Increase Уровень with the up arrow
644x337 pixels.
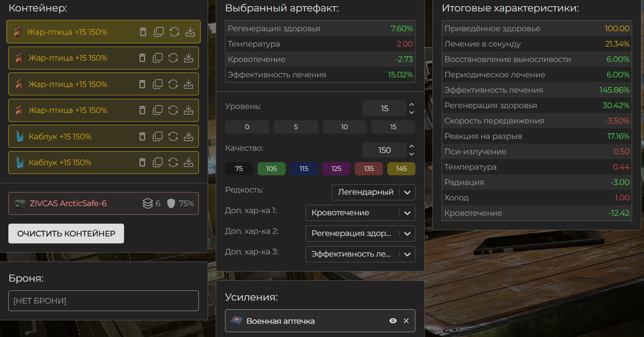(x=412, y=105)
